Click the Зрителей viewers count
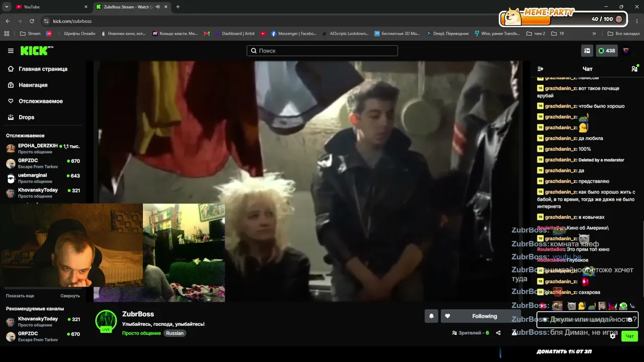The height and width of the screenshot is (362, 644). (x=470, y=333)
